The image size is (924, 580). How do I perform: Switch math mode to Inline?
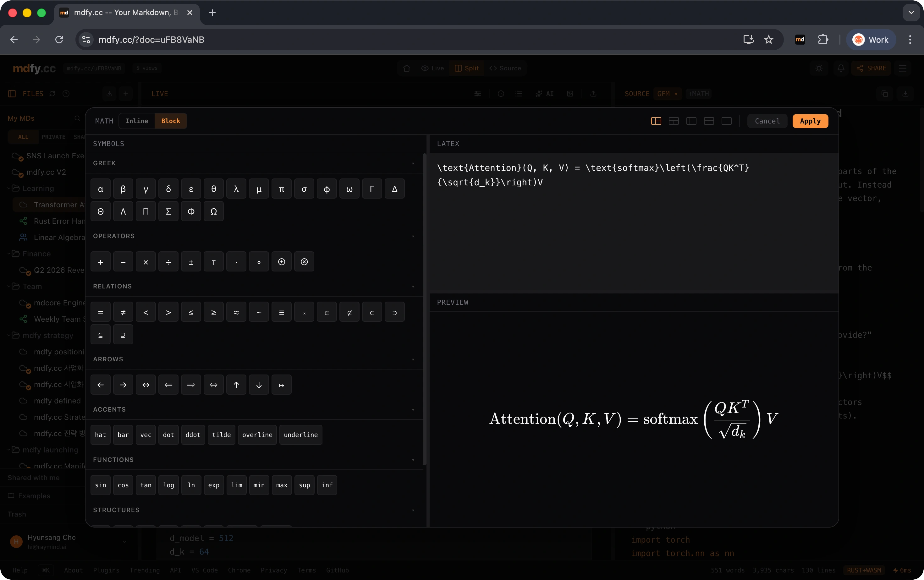pyautogui.click(x=137, y=121)
